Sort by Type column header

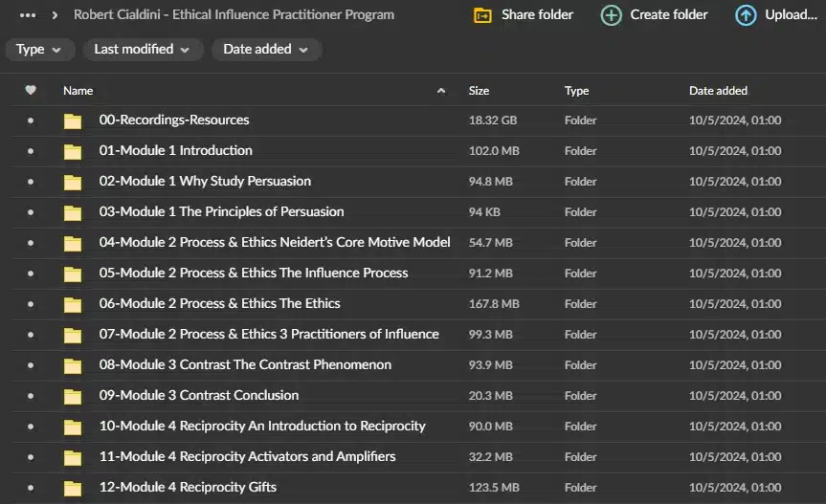pos(577,91)
